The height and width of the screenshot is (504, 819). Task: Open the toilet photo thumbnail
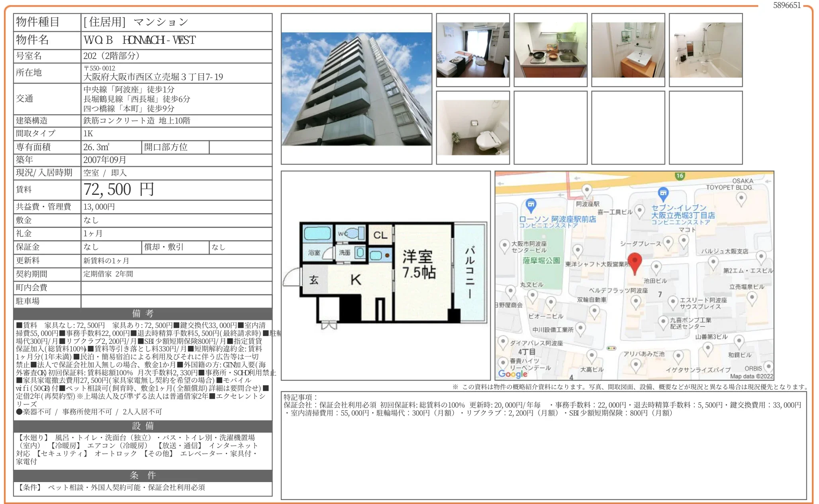click(472, 127)
